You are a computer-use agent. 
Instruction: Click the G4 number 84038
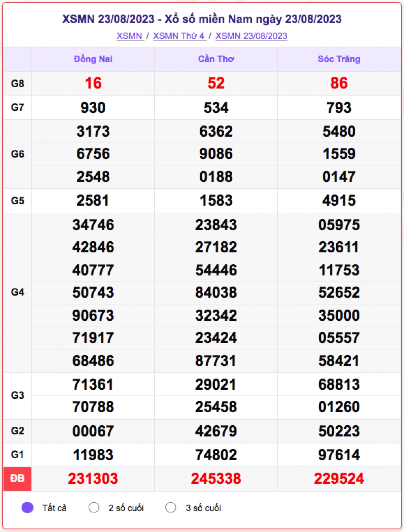coord(216,293)
